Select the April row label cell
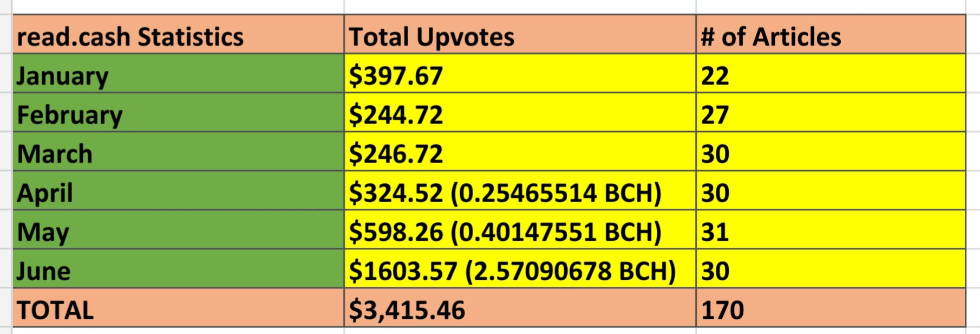This screenshot has width=980, height=334. [x=178, y=190]
